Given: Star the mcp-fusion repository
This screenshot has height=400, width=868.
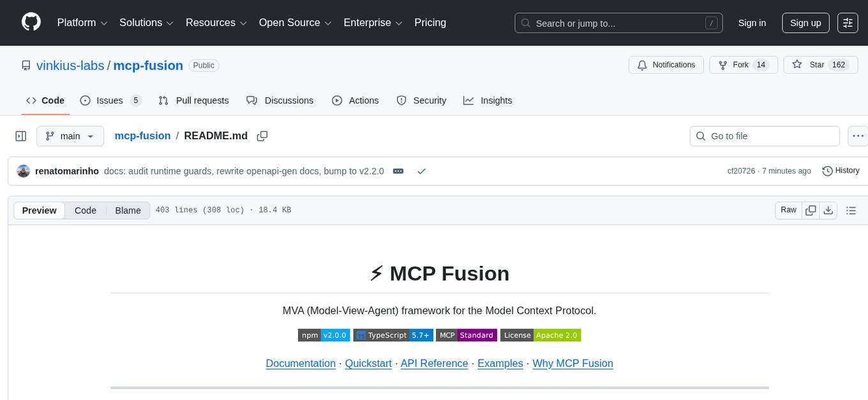Looking at the screenshot, I should [x=821, y=65].
